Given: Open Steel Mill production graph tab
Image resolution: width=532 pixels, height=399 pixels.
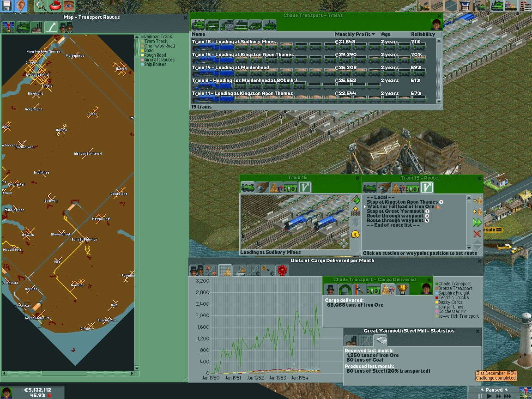Looking at the screenshot, I should click(x=365, y=340).
